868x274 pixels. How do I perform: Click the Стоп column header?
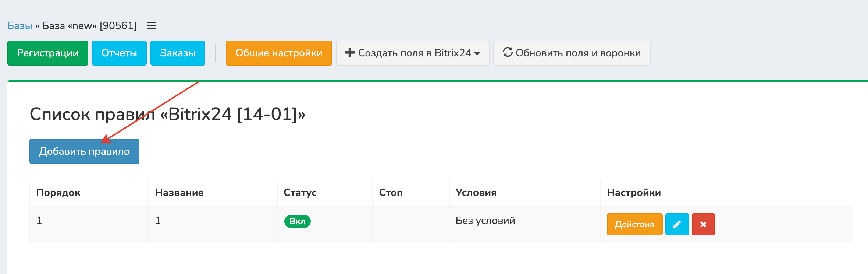[391, 193]
